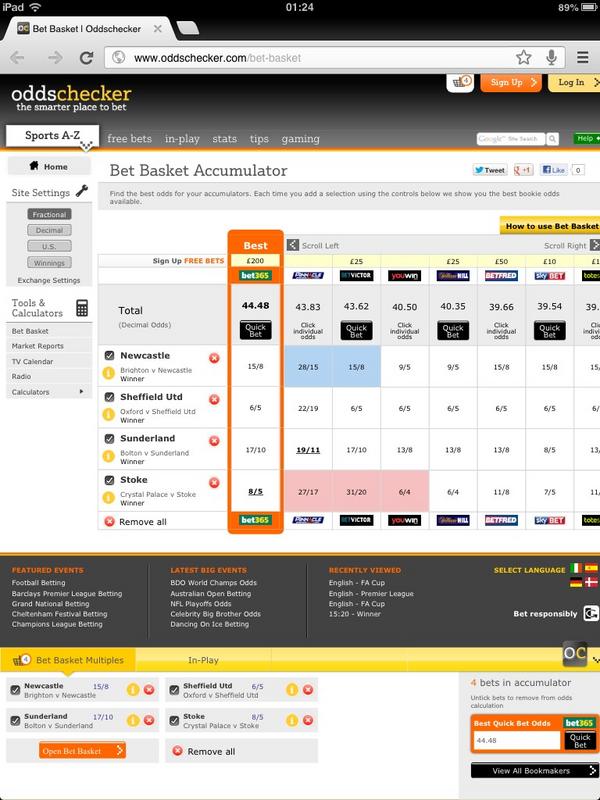Remove Stoke from multiples panel
The image size is (600, 800).
click(x=308, y=720)
